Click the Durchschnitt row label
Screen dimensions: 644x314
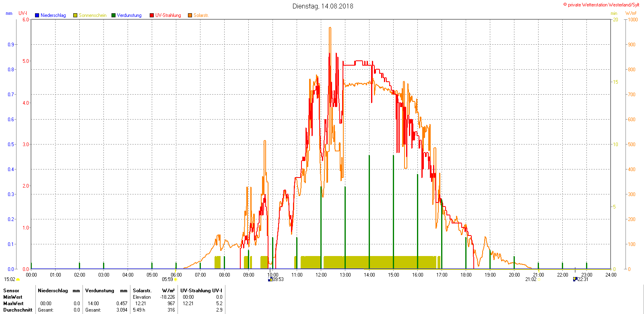tap(18, 310)
